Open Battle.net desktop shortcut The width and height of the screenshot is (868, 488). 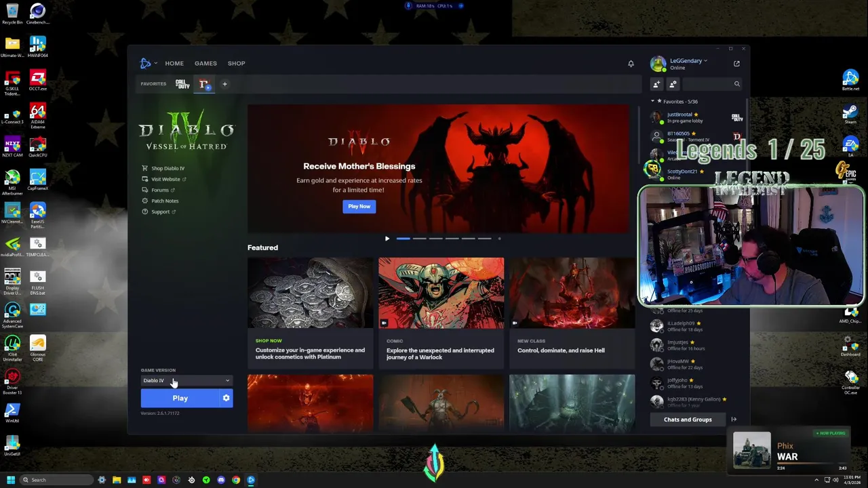tap(850, 79)
